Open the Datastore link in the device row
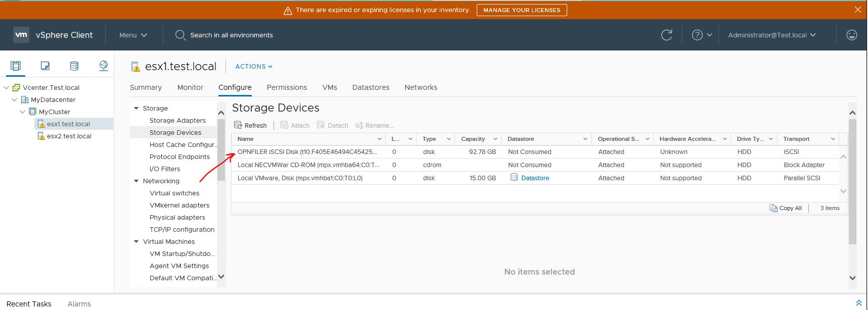 point(535,178)
